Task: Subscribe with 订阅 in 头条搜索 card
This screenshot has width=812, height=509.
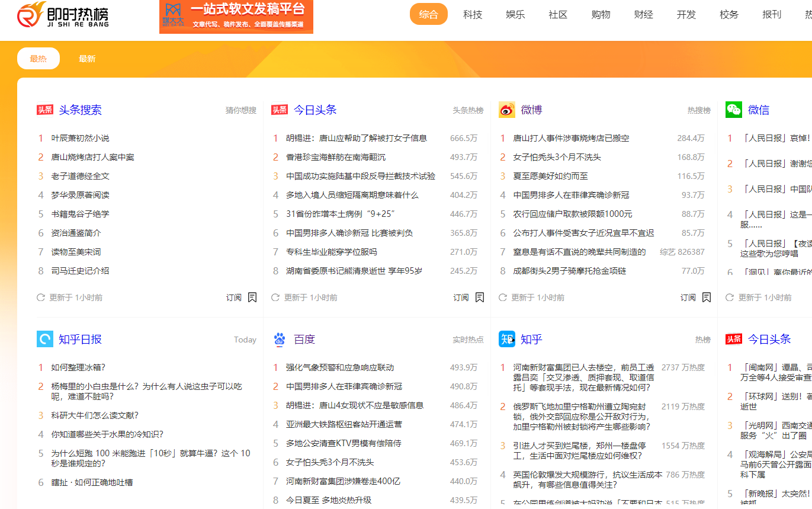Action: pyautogui.click(x=234, y=297)
